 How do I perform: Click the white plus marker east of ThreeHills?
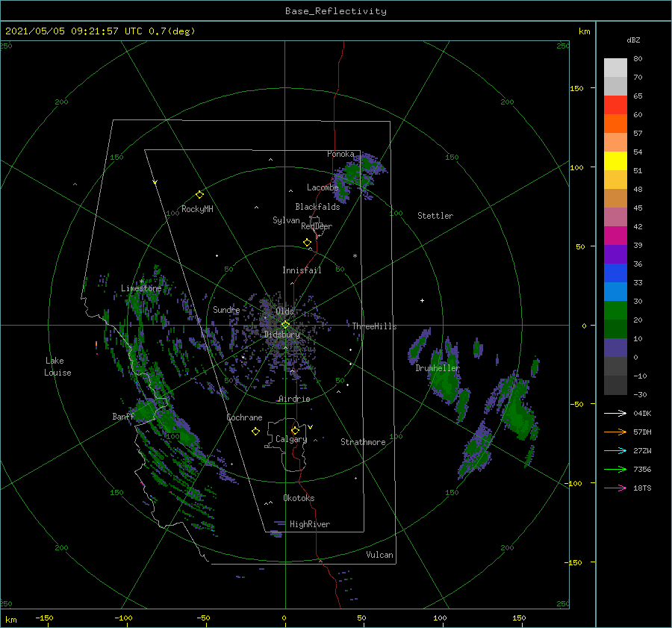tap(422, 300)
